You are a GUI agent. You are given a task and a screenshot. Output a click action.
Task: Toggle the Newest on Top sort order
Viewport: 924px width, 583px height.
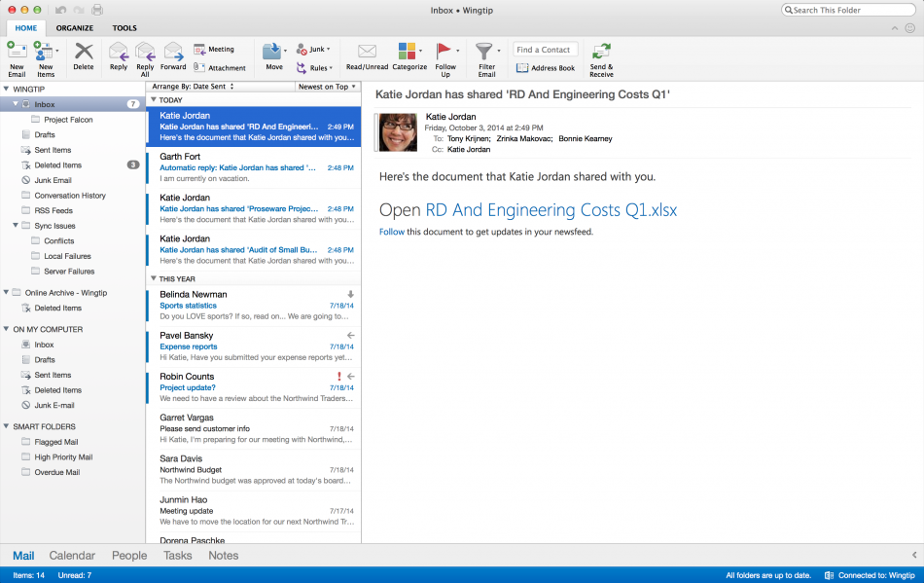pyautogui.click(x=327, y=87)
